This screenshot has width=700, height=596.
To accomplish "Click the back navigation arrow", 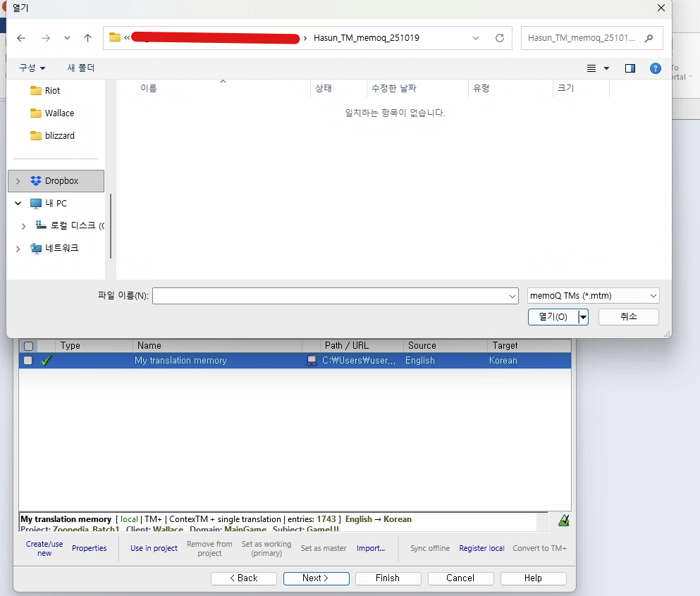I will tap(21, 38).
